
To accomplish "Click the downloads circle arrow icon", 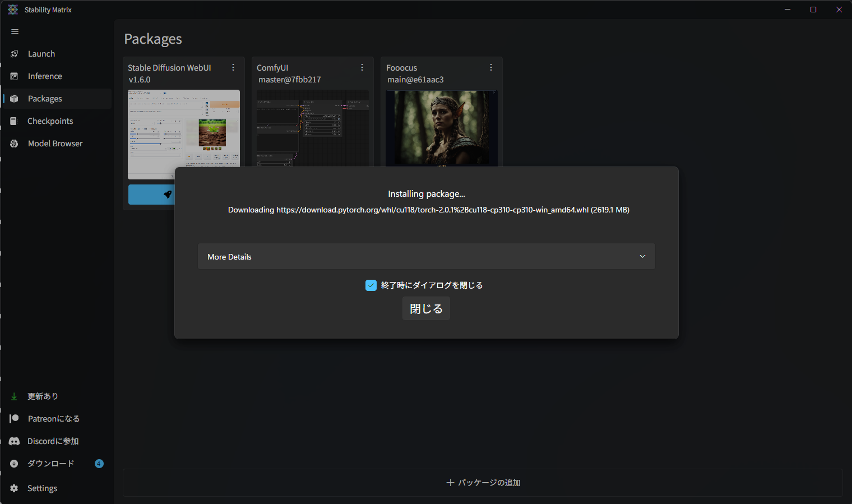I will click(15, 464).
